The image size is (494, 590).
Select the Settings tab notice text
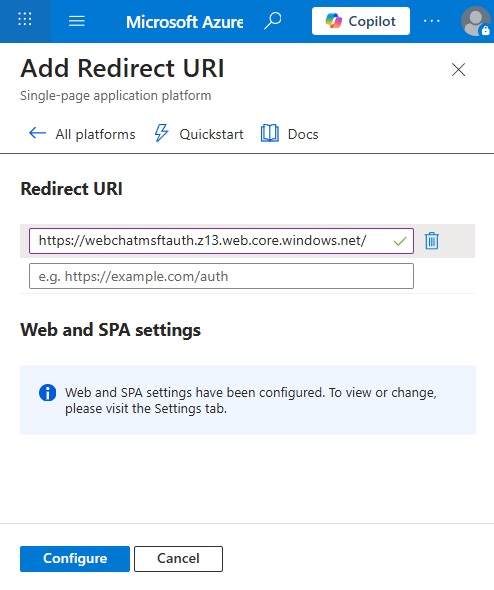click(251, 400)
